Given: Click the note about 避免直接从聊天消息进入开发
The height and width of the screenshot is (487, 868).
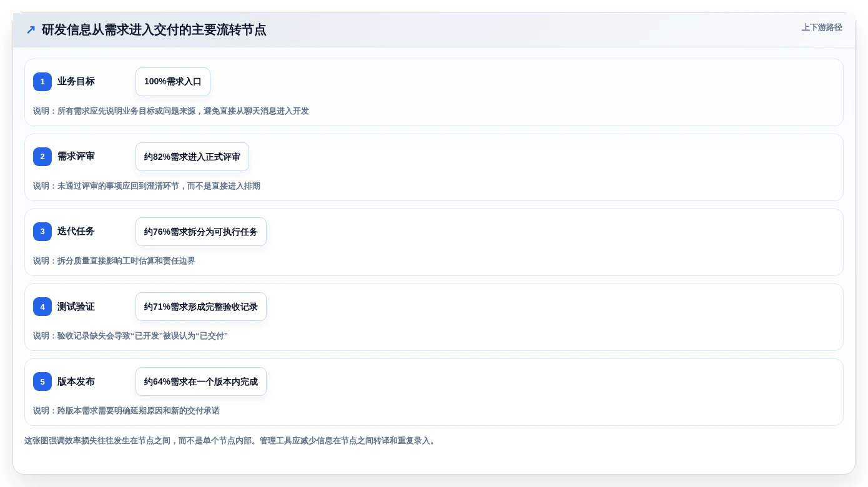Looking at the screenshot, I should 171,111.
